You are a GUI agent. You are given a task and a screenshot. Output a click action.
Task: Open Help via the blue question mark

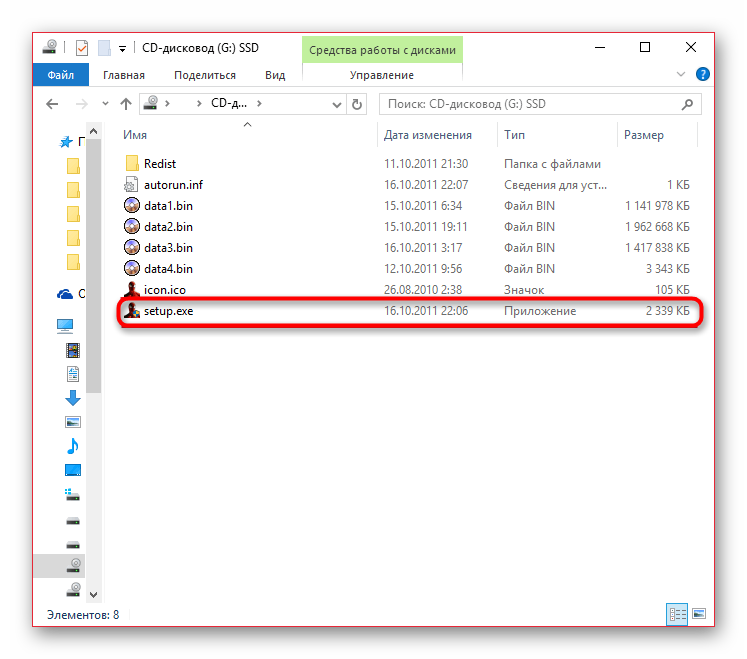[703, 74]
